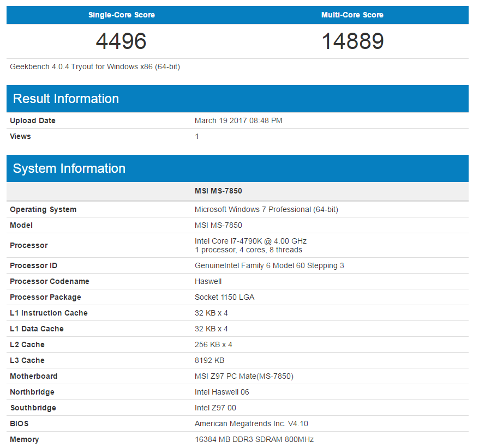Click the Socket 1150 LGA value
This screenshot has width=479, height=448.
tap(225, 297)
